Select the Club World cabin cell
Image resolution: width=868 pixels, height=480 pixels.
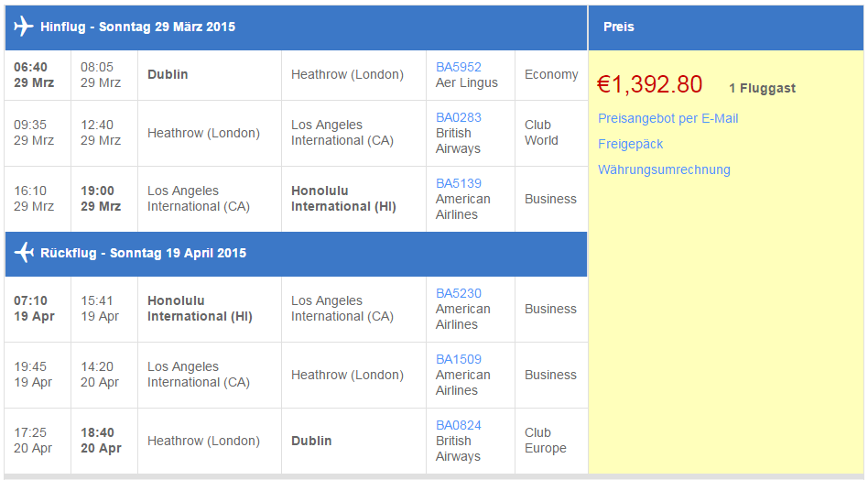pos(551,133)
